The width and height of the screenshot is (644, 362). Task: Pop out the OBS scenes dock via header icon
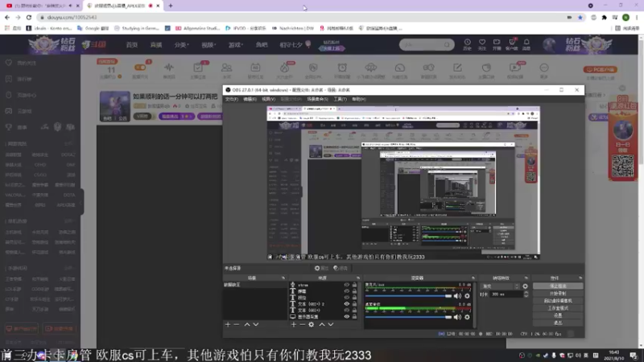[x=283, y=278]
